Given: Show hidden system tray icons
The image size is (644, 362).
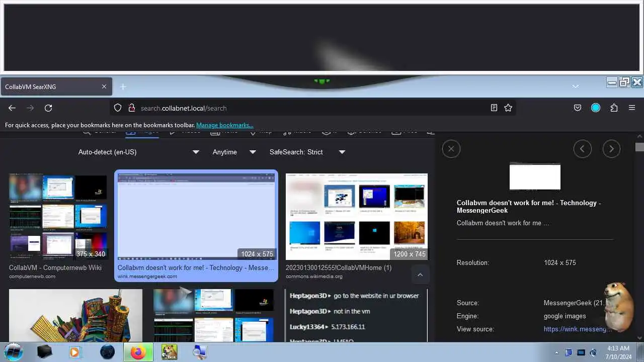Looking at the screenshot, I should (x=556, y=352).
